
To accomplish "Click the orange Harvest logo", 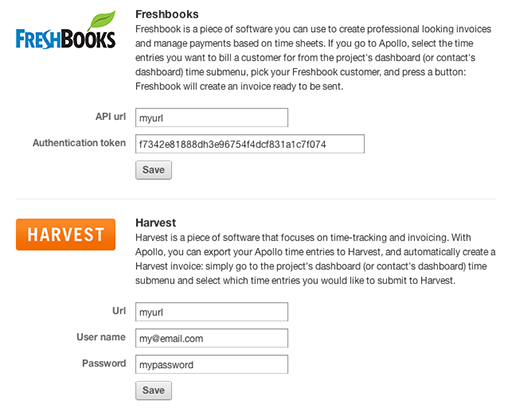I will pyautogui.click(x=66, y=234).
